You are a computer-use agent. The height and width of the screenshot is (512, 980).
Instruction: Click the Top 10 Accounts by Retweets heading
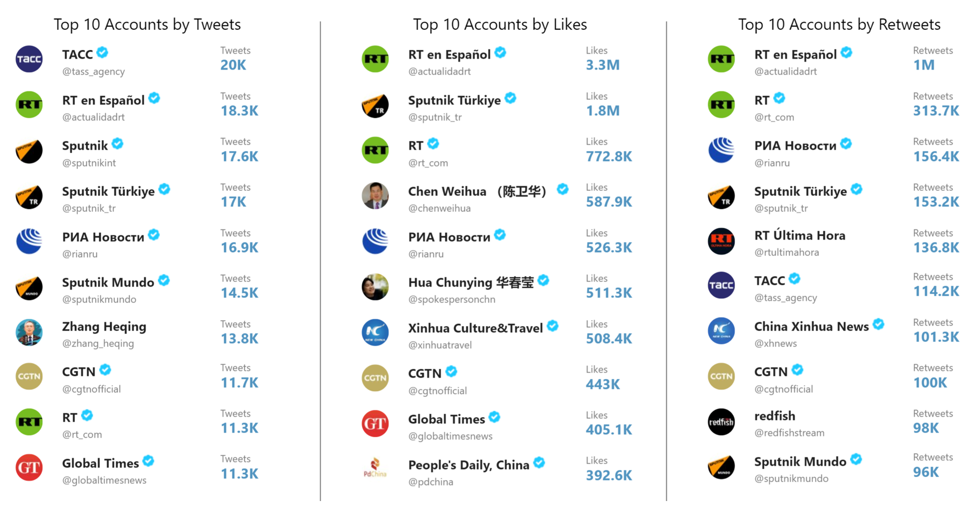pyautogui.click(x=839, y=24)
